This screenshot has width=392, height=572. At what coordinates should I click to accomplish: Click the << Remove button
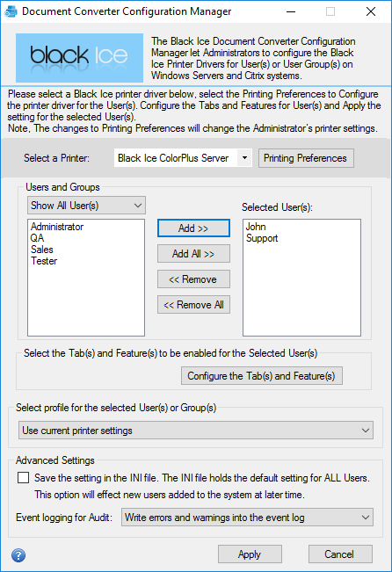click(x=193, y=279)
